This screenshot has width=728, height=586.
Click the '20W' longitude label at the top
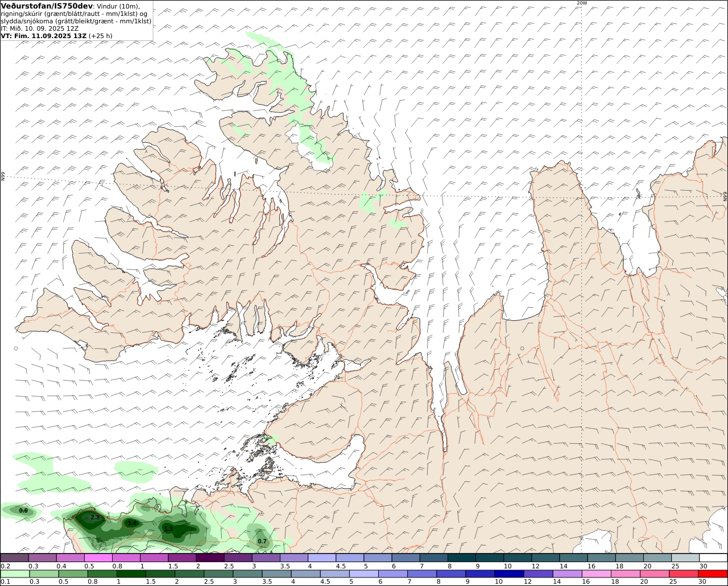pyautogui.click(x=581, y=3)
